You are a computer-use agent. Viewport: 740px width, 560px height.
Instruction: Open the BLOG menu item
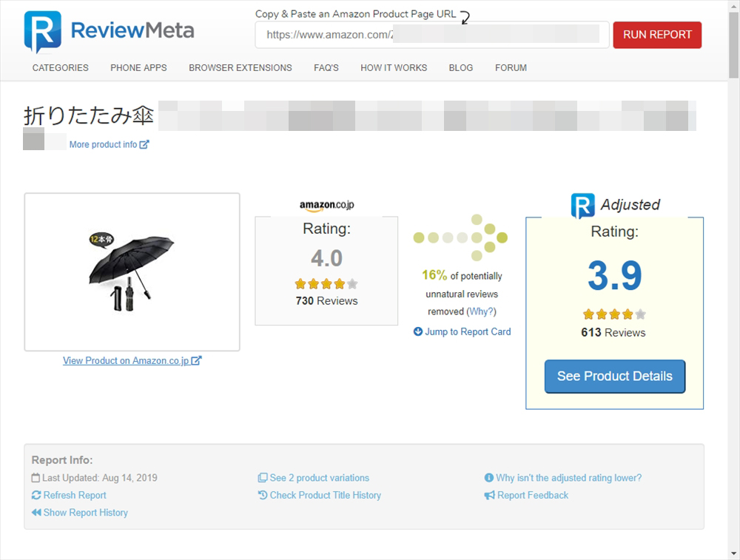pyautogui.click(x=460, y=68)
